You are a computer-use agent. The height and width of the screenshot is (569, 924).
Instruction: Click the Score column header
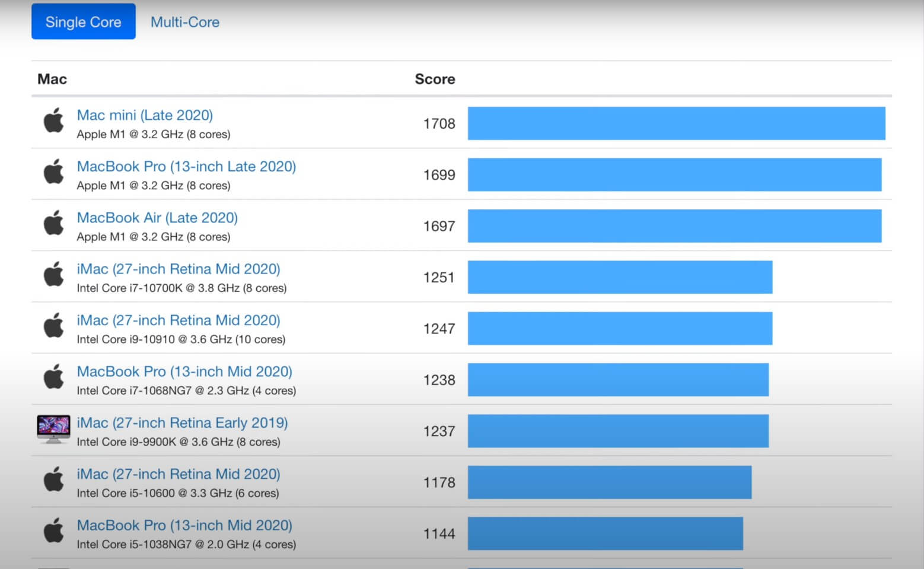coord(435,79)
